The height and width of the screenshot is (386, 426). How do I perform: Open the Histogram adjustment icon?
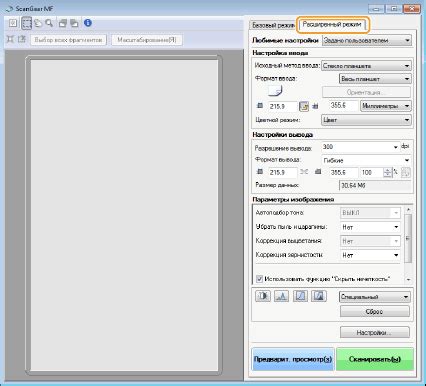point(281,296)
